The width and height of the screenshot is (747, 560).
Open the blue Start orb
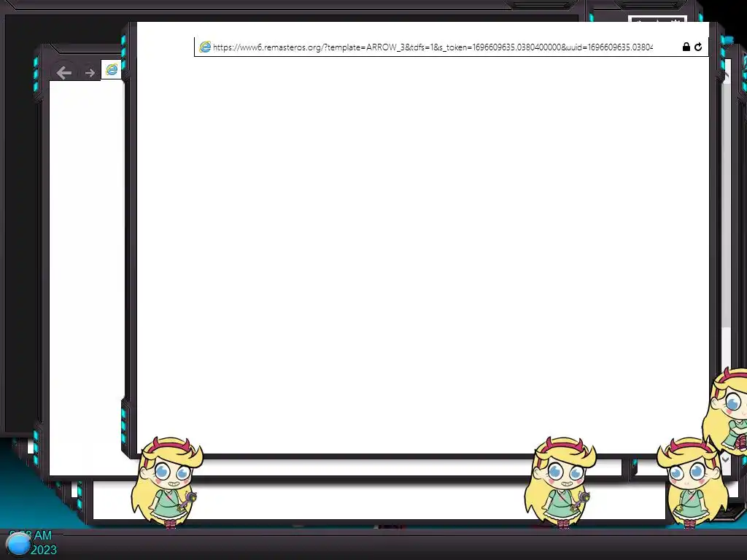(18, 544)
